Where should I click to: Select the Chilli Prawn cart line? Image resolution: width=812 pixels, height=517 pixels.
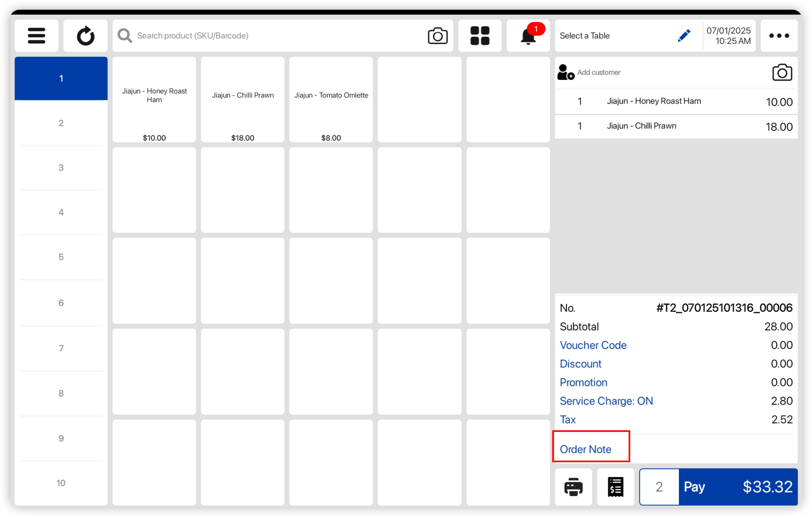click(676, 126)
